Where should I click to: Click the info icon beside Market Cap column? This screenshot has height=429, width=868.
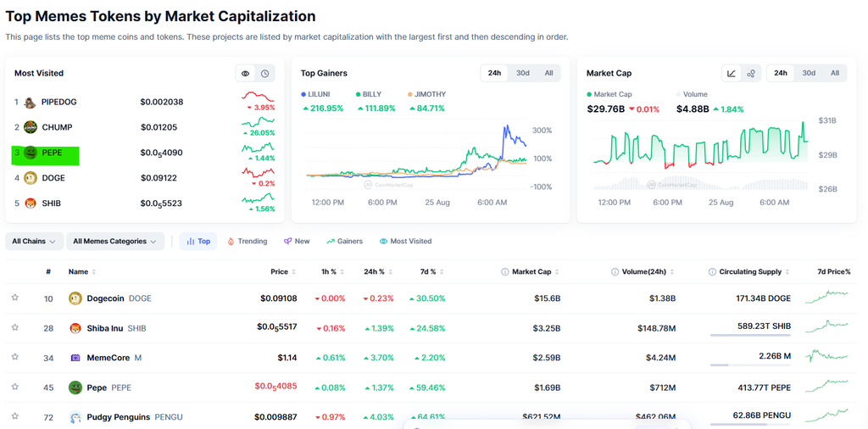(504, 272)
